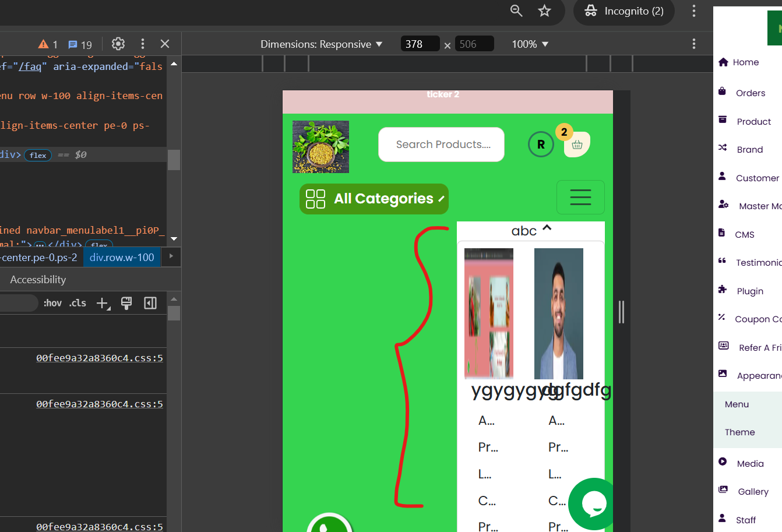The image size is (782, 532).
Task: Click the Media play icon
Action: [x=723, y=461]
